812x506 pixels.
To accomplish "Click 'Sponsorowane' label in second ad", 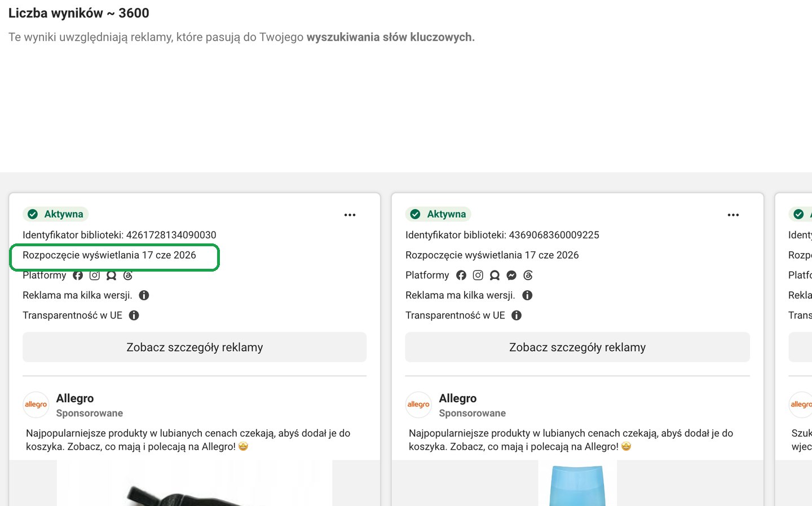I will [473, 413].
